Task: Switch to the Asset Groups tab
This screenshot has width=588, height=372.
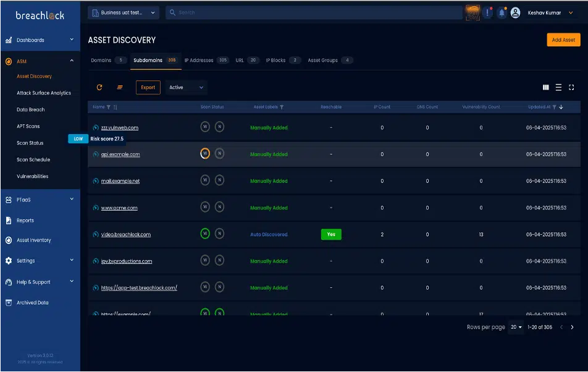Action: [x=330, y=61]
